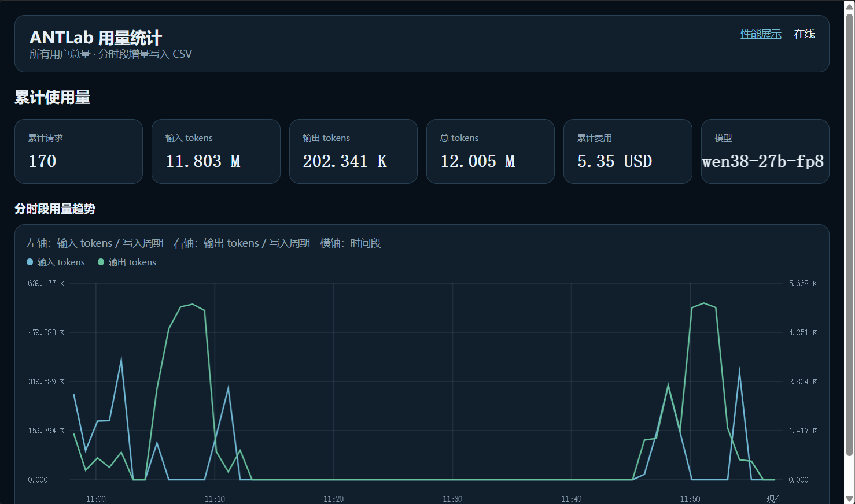Click the 左轴: 输入 tokens / 写入周期 caption
855x504 pixels.
(95, 243)
